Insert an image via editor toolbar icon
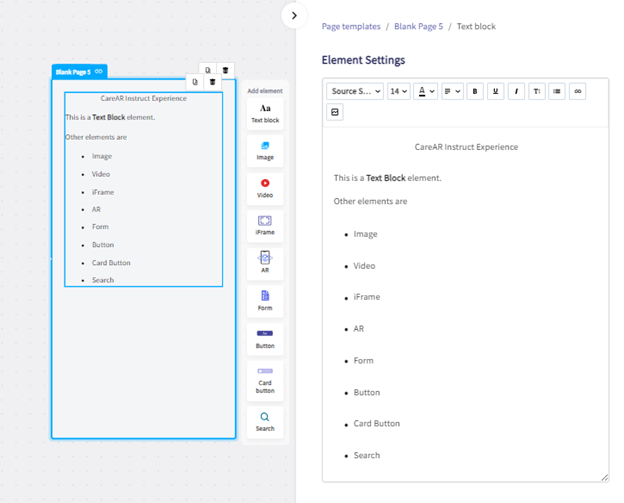This screenshot has width=624, height=503. (x=335, y=112)
